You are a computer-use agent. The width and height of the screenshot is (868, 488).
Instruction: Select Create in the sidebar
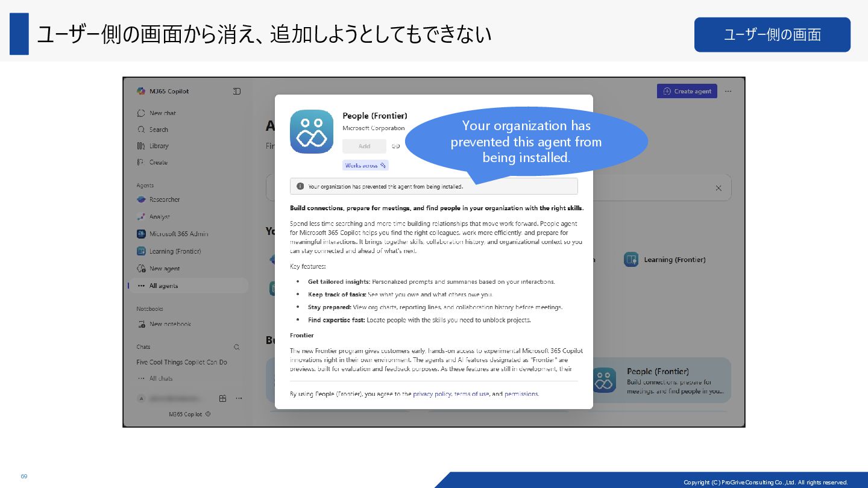coord(153,162)
